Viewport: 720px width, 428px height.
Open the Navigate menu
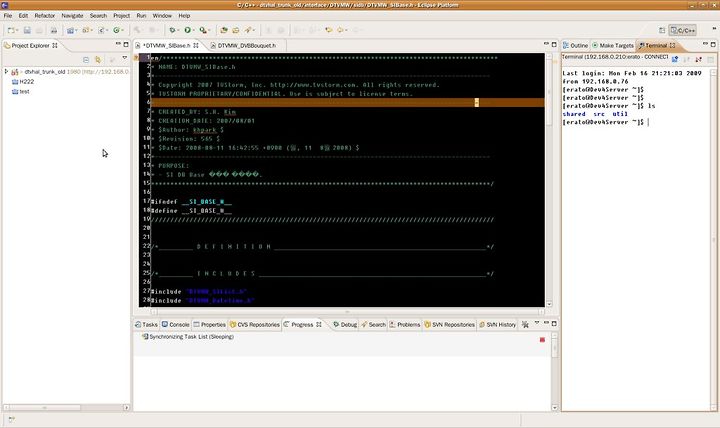click(73, 16)
